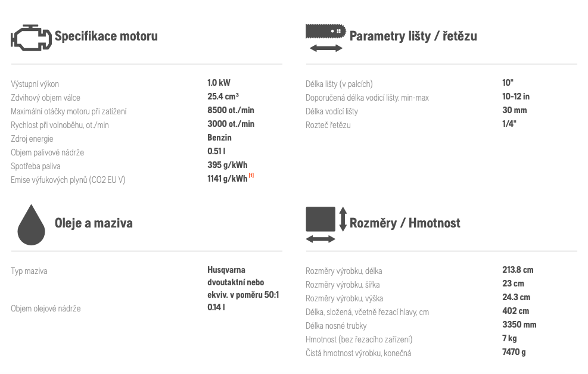Click the Husqvarna dvoutaktní lubricant value

243,282
